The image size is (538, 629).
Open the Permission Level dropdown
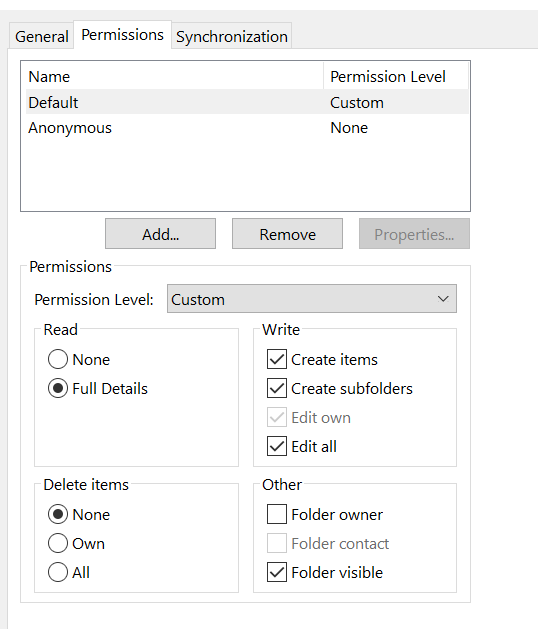pyautogui.click(x=312, y=299)
